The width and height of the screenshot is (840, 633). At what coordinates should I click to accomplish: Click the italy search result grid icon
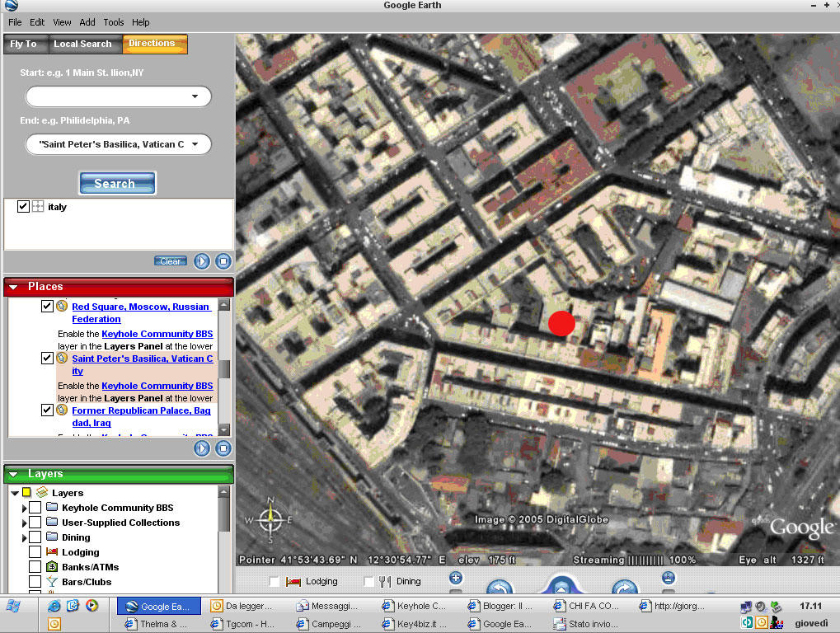coord(37,206)
